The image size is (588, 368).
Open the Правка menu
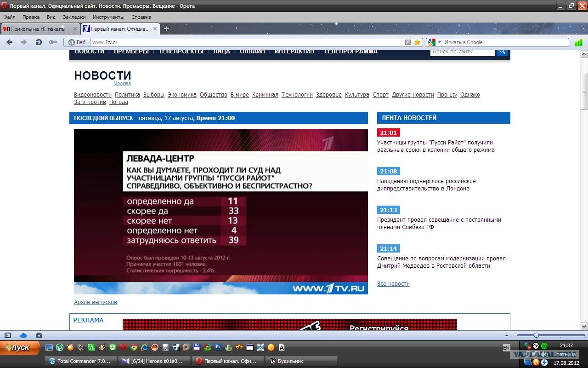(31, 17)
